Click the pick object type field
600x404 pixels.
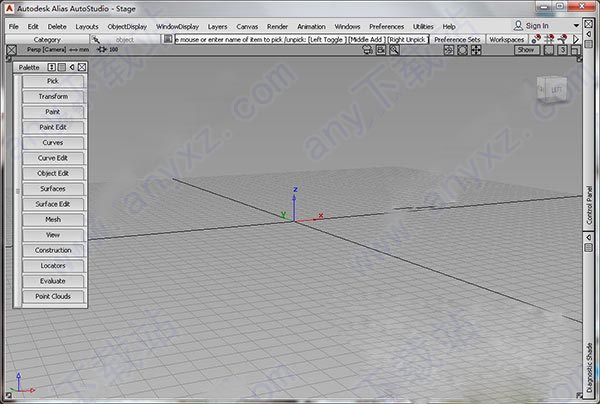point(125,39)
